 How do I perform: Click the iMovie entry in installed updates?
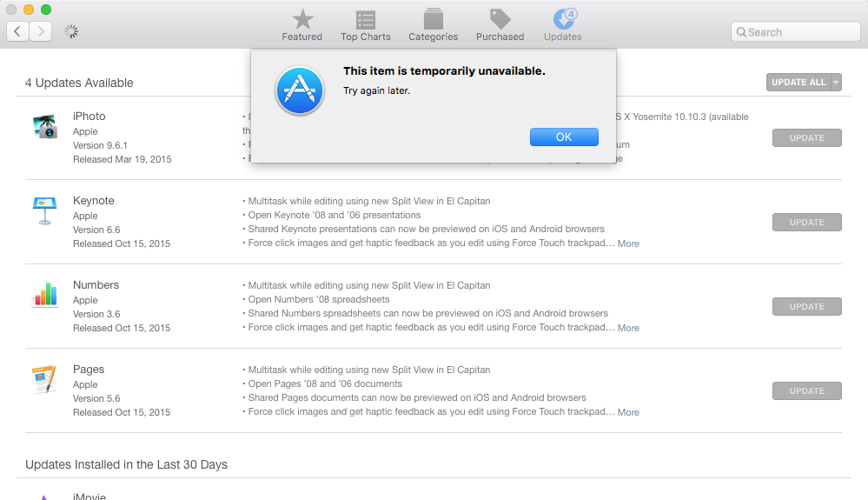point(89,496)
